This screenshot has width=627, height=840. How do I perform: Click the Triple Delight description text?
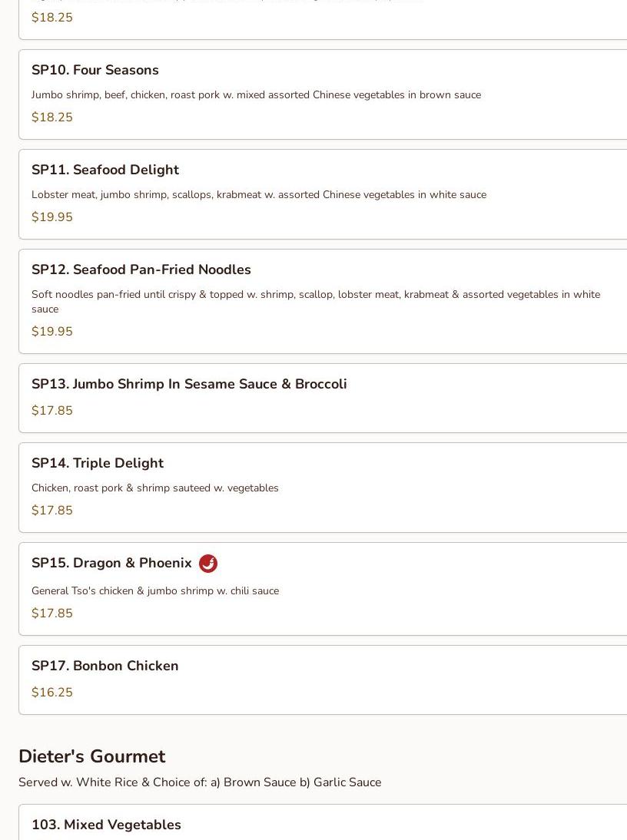tap(155, 488)
